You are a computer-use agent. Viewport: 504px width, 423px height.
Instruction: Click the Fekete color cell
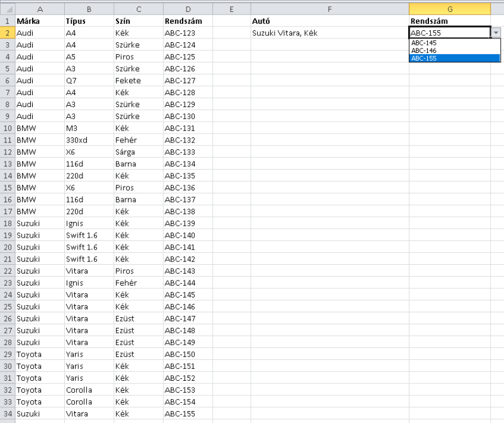click(x=139, y=81)
